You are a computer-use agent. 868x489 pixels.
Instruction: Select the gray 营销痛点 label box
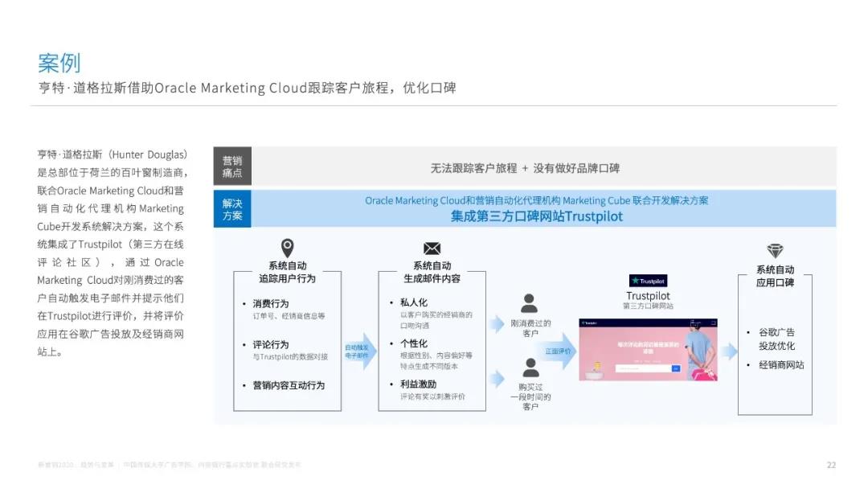pyautogui.click(x=232, y=167)
